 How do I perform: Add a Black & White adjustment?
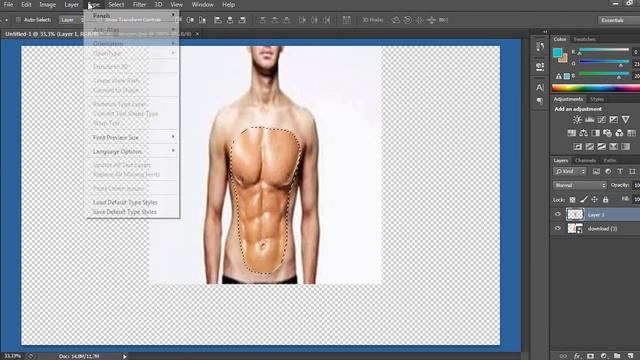pos(596,133)
